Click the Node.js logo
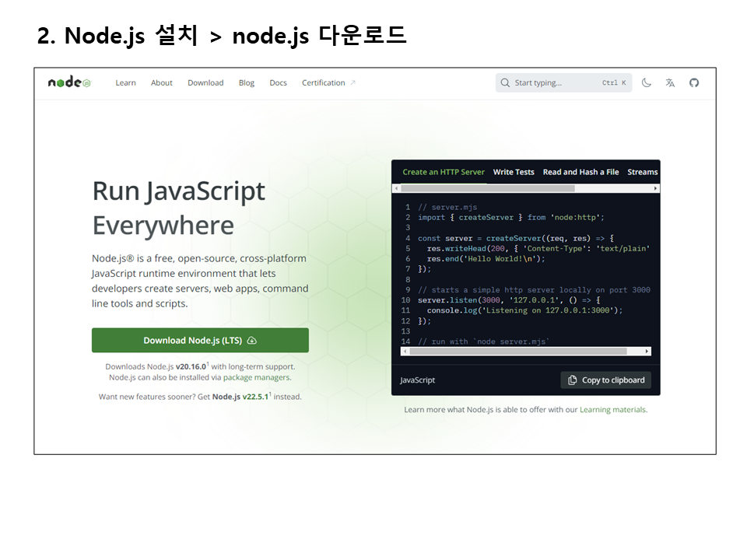 (x=69, y=82)
